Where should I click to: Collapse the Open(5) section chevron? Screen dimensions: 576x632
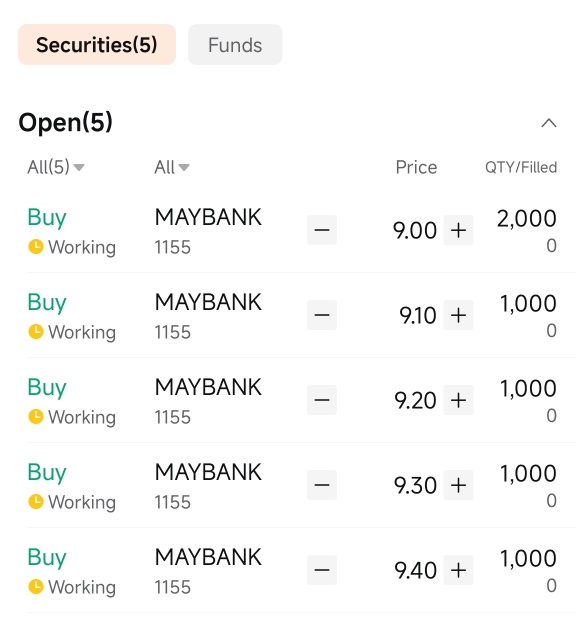(x=549, y=123)
